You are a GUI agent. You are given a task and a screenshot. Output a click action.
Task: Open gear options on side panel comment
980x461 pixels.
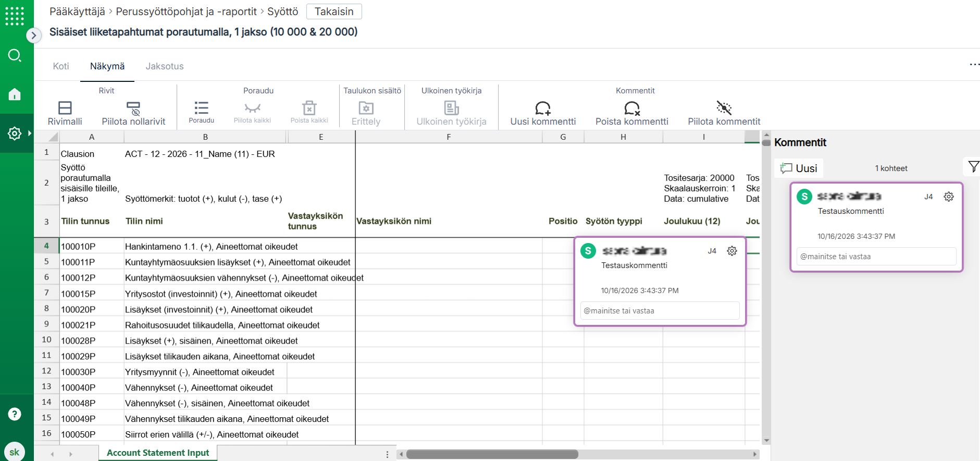(x=949, y=197)
